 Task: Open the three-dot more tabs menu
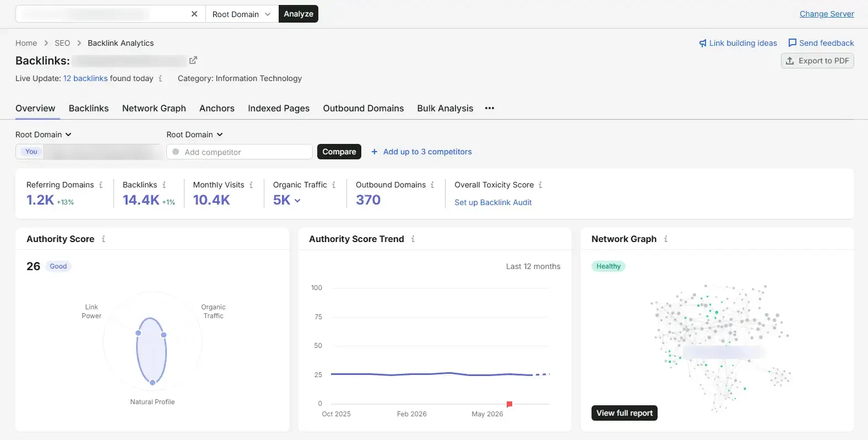(490, 108)
